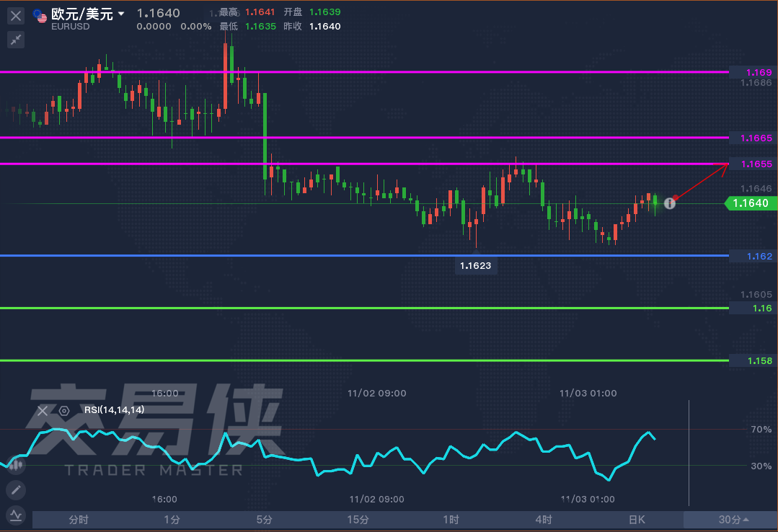Click the shrink/exit fullscreen arrows icon
This screenshot has height=532, width=778.
(16, 40)
